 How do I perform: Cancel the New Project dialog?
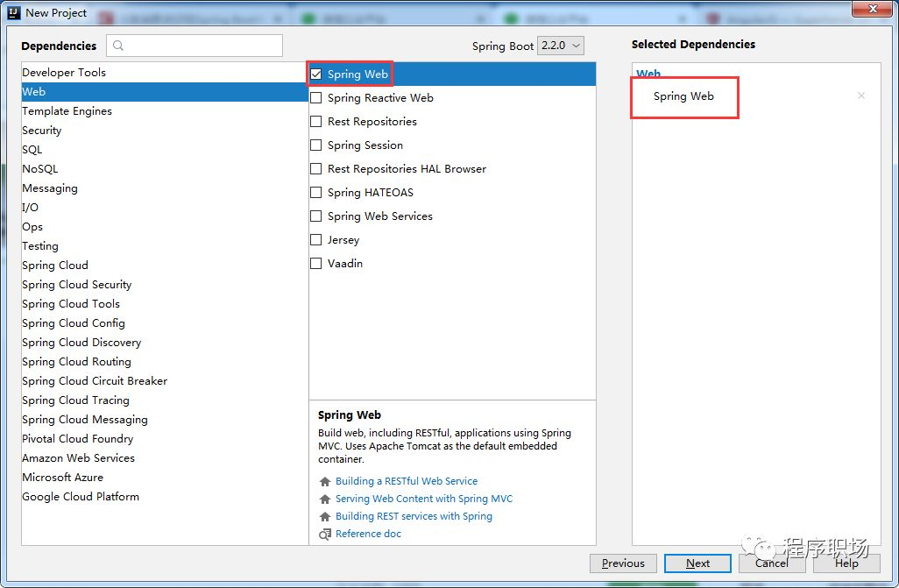772,563
